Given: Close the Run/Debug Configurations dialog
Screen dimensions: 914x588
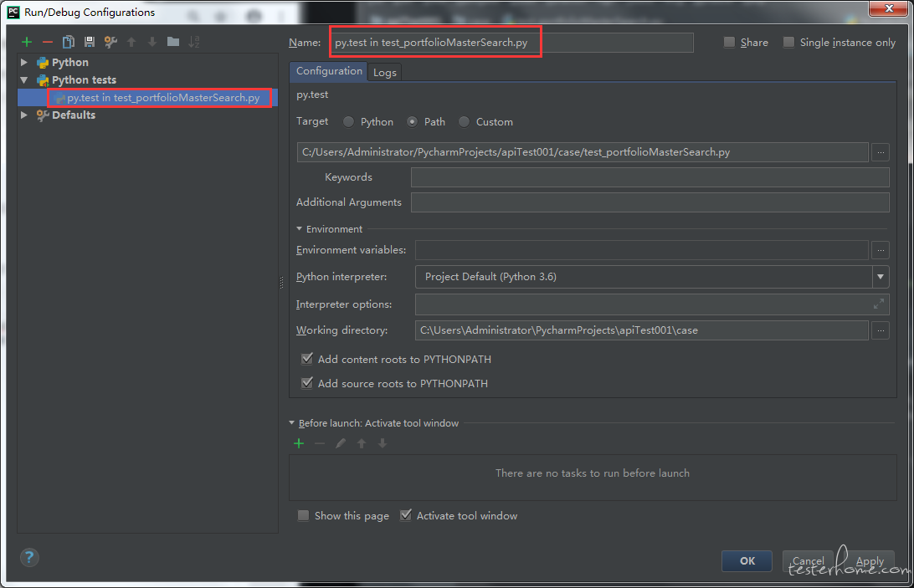Looking at the screenshot, I should (889, 8).
